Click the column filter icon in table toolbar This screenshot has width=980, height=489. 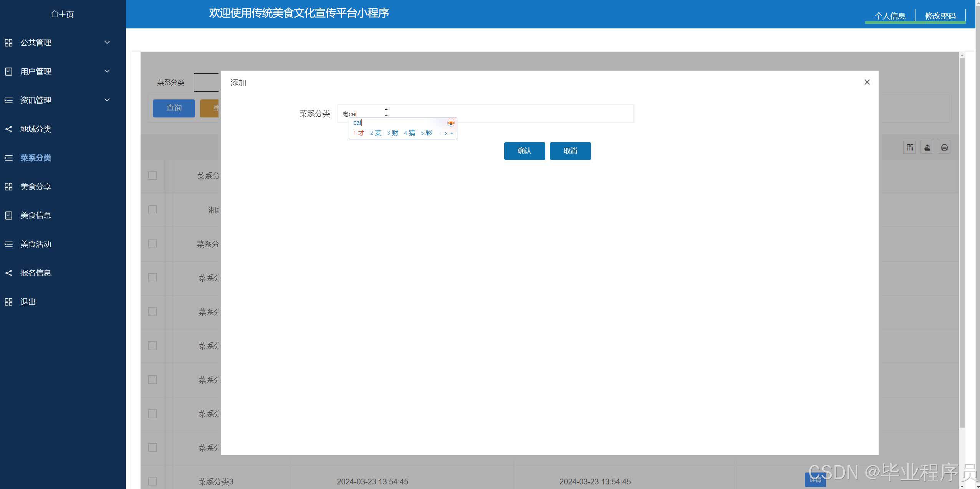pyautogui.click(x=910, y=147)
